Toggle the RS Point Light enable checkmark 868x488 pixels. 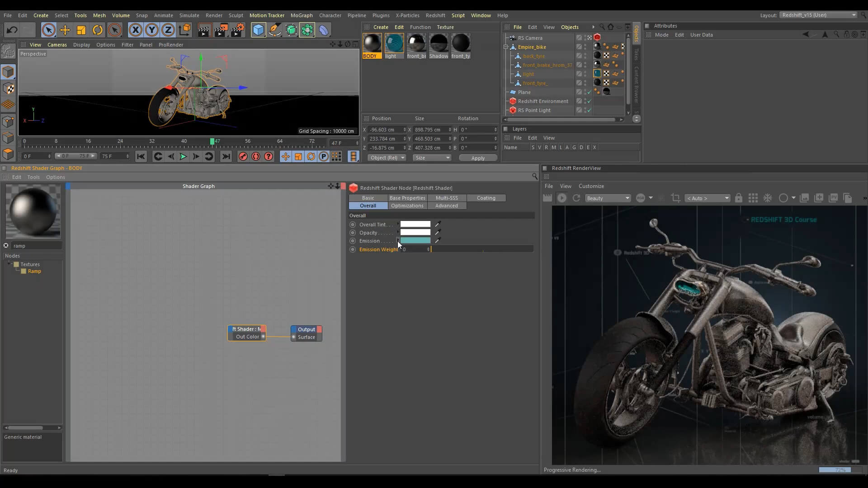tap(590, 110)
